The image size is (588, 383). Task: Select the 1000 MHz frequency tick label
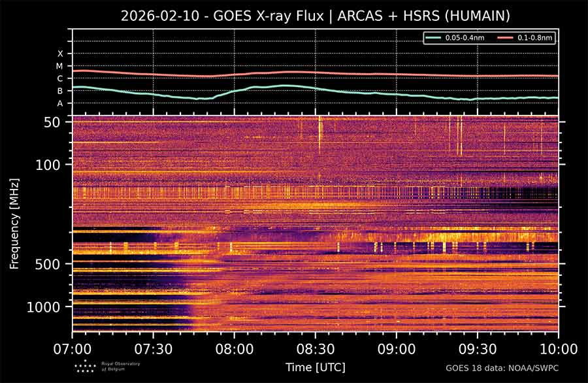pos(47,307)
